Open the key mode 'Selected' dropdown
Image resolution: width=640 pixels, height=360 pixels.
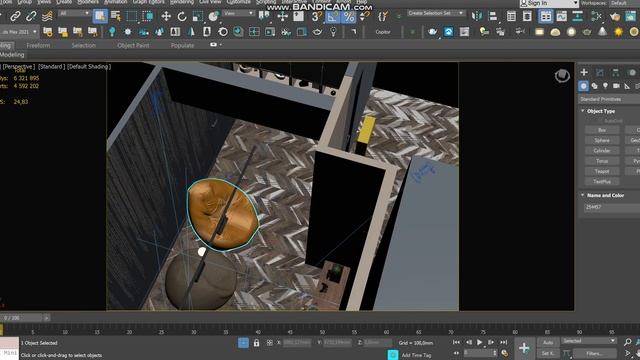click(x=588, y=341)
